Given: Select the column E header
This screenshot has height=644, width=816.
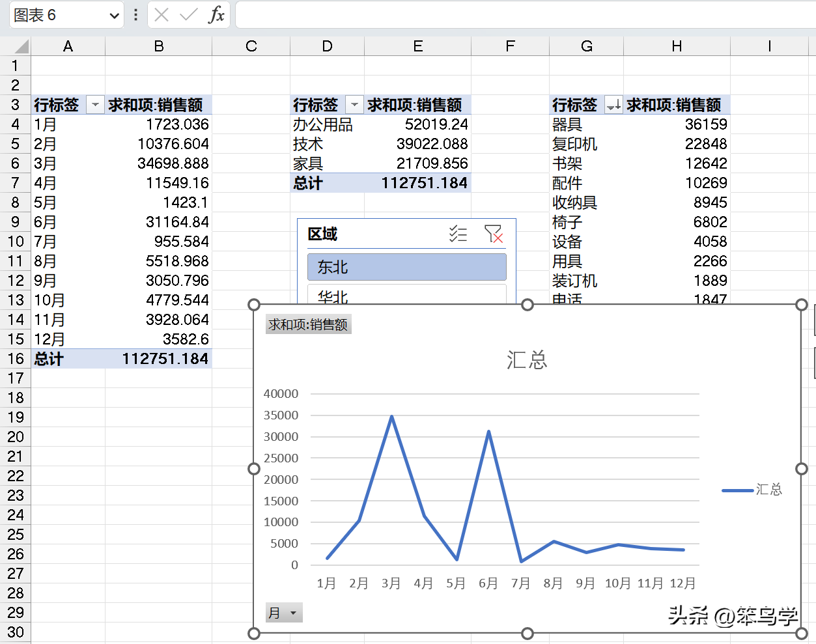Looking at the screenshot, I should click(x=417, y=46).
